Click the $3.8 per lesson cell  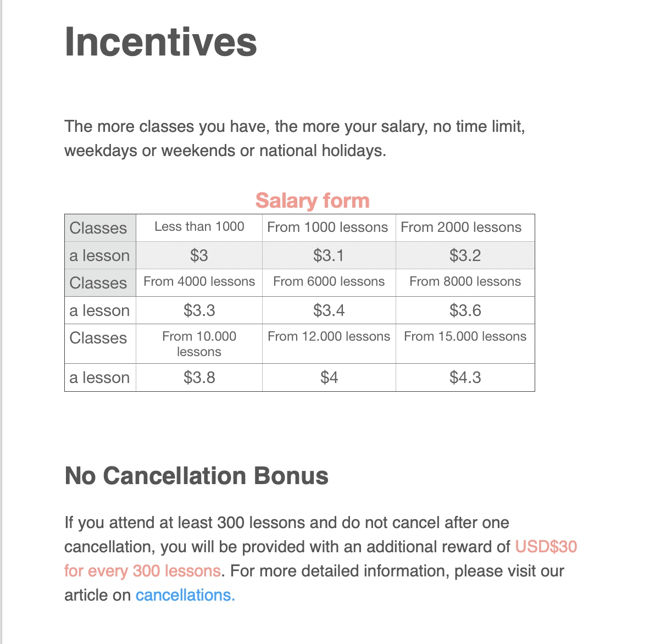coord(199,377)
